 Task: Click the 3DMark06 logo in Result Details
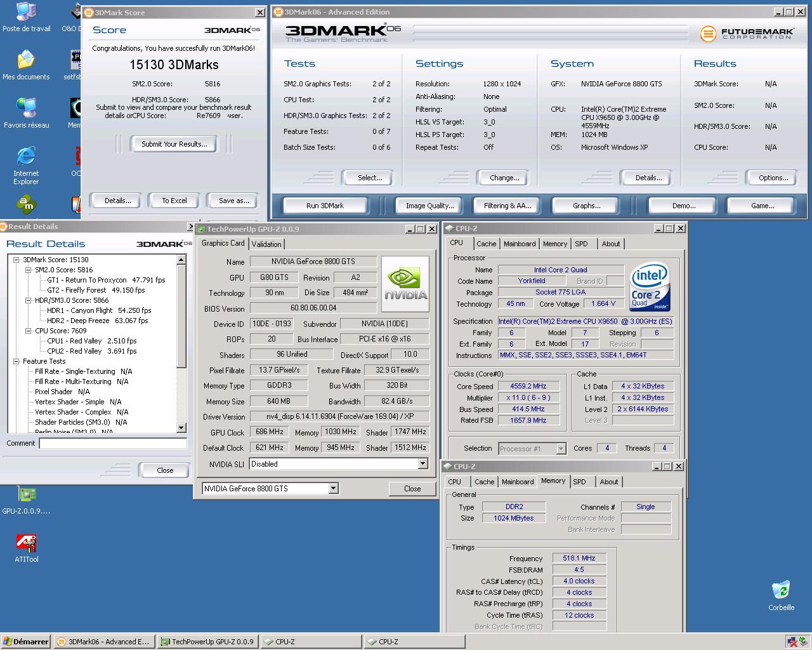pos(164,244)
